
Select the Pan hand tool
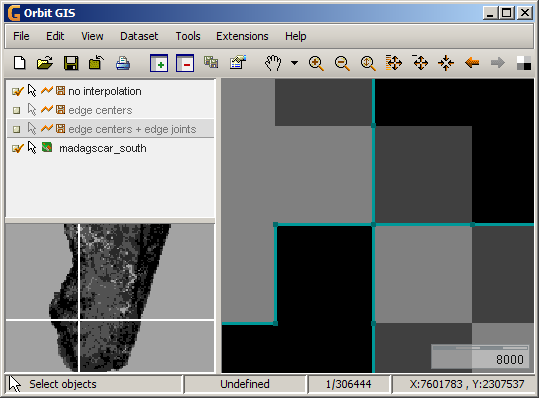click(x=273, y=63)
